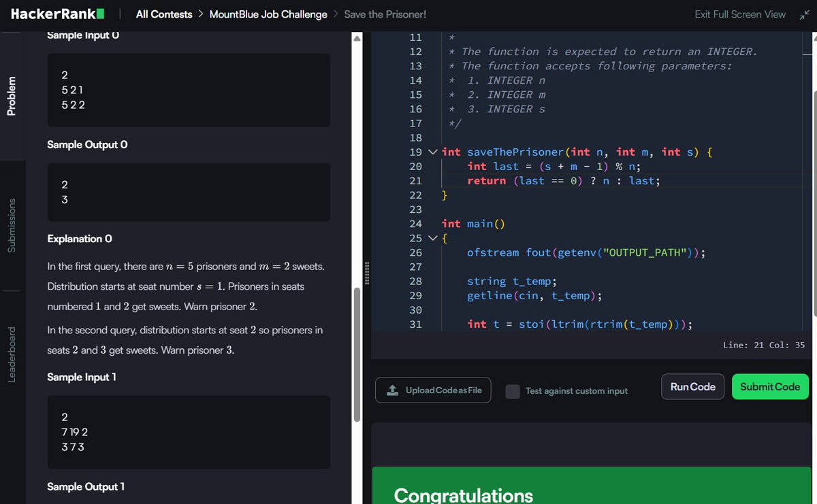This screenshot has width=817, height=504.
Task: Collapse the saveThePrisoner function at line 19
Action: pyautogui.click(x=433, y=152)
